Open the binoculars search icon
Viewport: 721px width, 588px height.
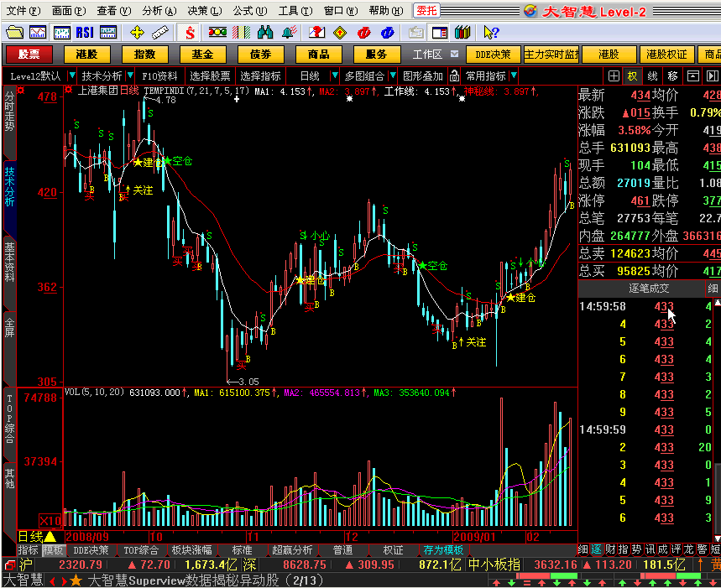(265, 33)
